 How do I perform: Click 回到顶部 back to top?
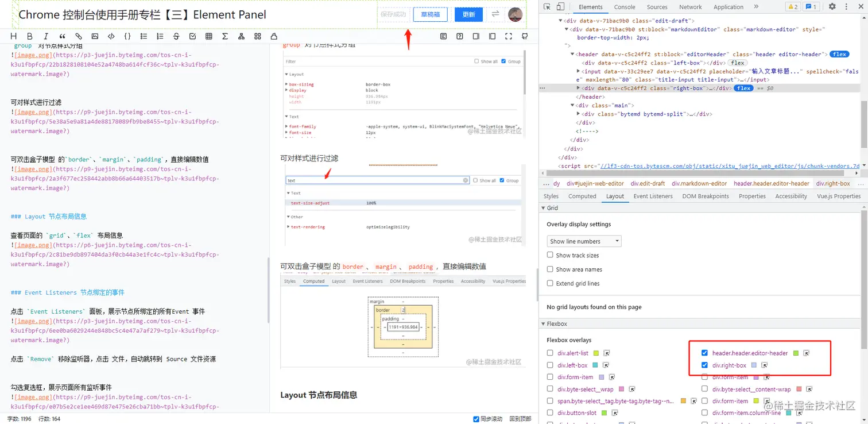pos(520,419)
